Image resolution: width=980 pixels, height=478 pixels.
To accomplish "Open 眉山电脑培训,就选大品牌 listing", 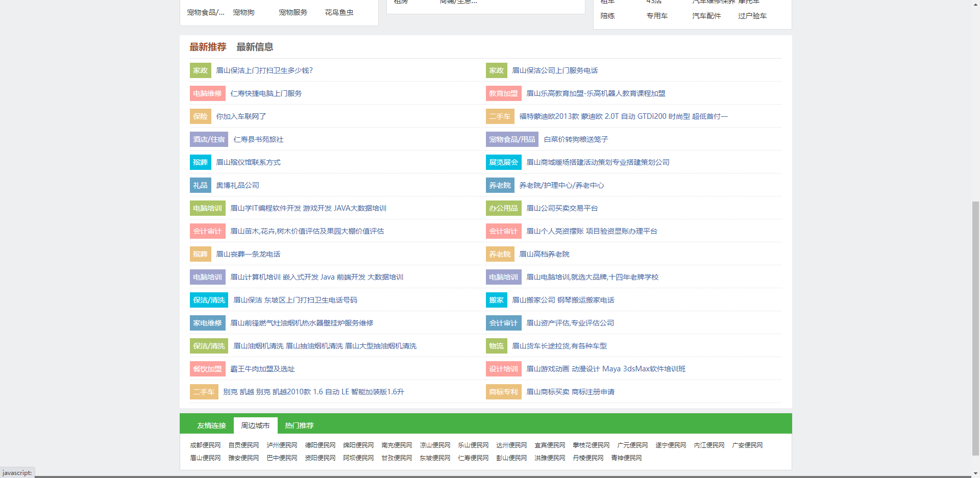I will pos(592,277).
